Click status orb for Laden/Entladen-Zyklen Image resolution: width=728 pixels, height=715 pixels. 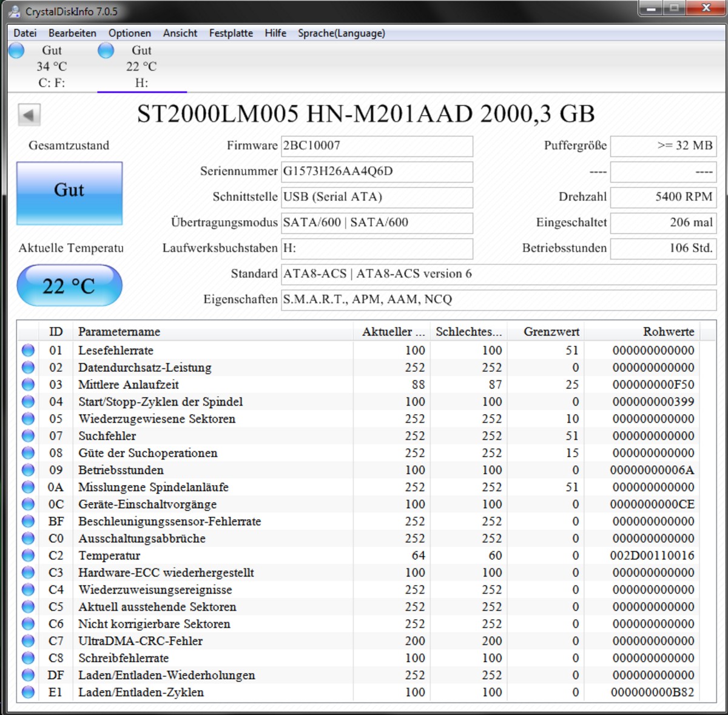[28, 692]
